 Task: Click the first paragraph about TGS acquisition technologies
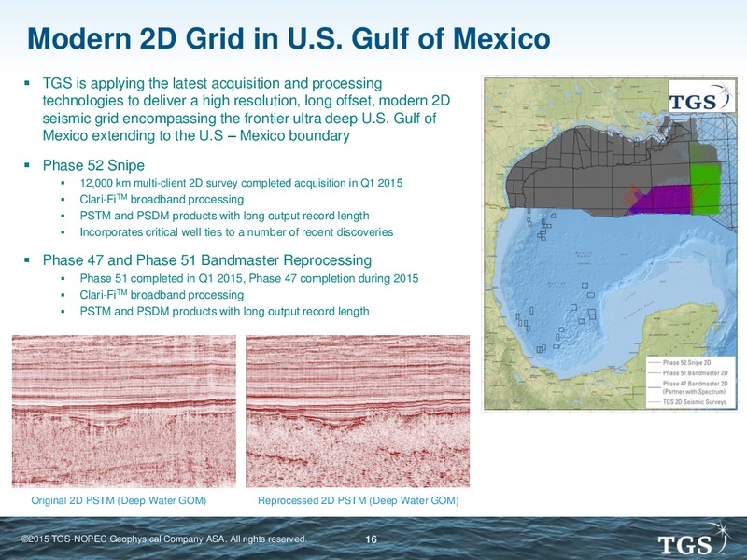coord(247,109)
